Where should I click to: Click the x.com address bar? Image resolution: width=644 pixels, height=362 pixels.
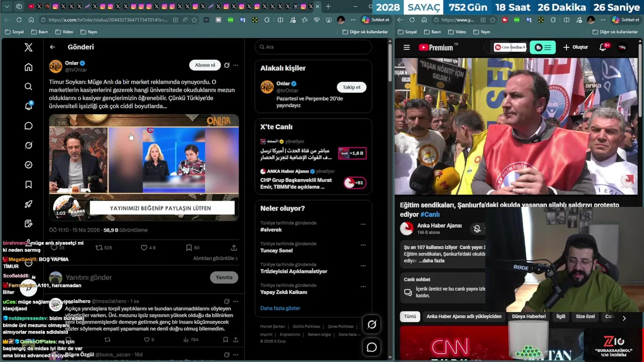pos(108,20)
